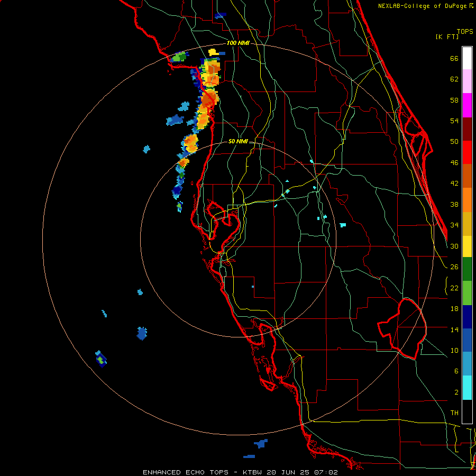Select the legend value 10
This screenshot has height=476, width=476.
(454, 350)
